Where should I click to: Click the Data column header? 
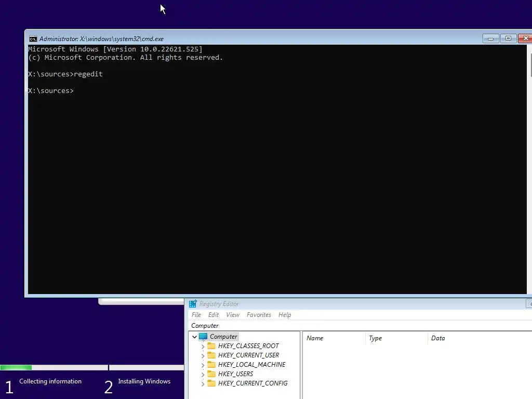pyautogui.click(x=480, y=338)
